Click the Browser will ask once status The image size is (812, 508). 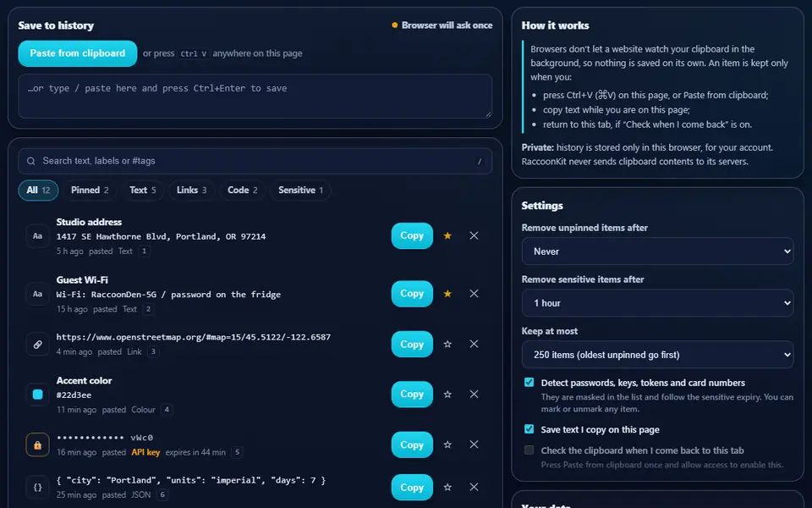[x=442, y=25]
